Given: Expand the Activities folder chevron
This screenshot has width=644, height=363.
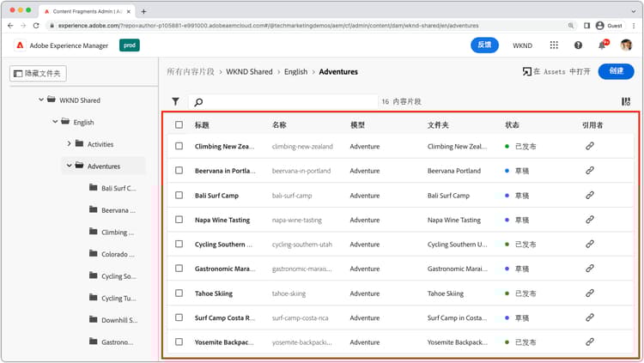Looking at the screenshot, I should (x=69, y=143).
